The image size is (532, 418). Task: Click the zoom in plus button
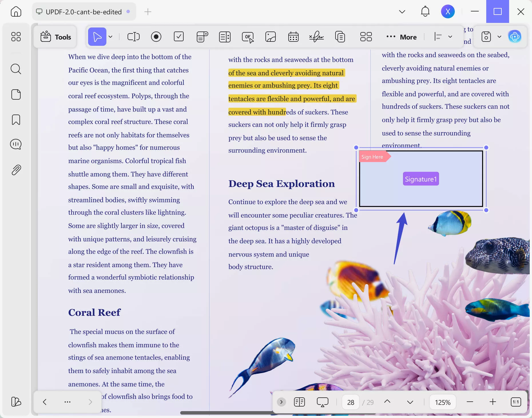[493, 402]
